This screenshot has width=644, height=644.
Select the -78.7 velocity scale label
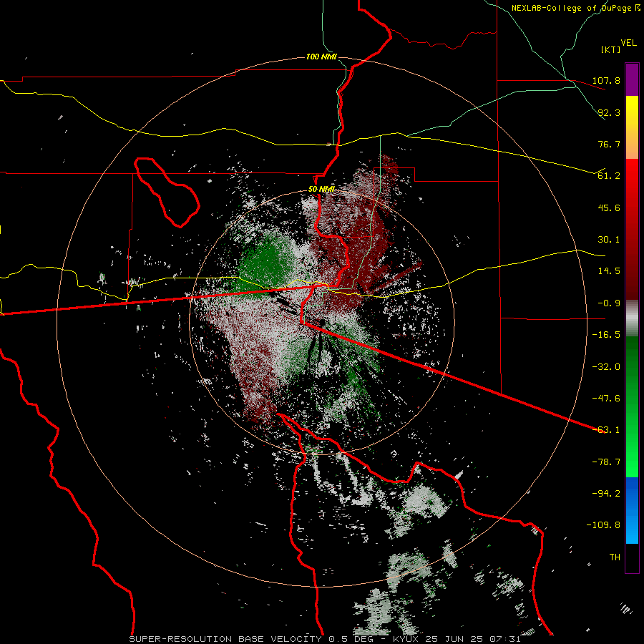click(606, 462)
